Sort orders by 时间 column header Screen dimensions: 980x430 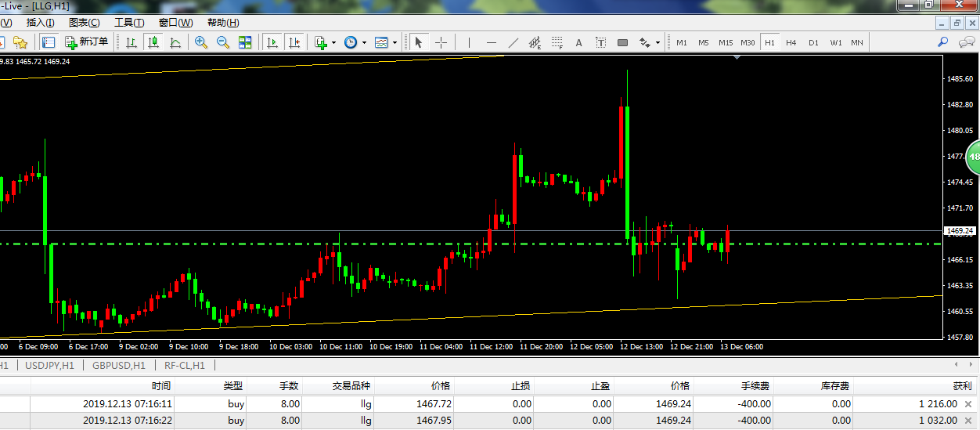pos(161,386)
